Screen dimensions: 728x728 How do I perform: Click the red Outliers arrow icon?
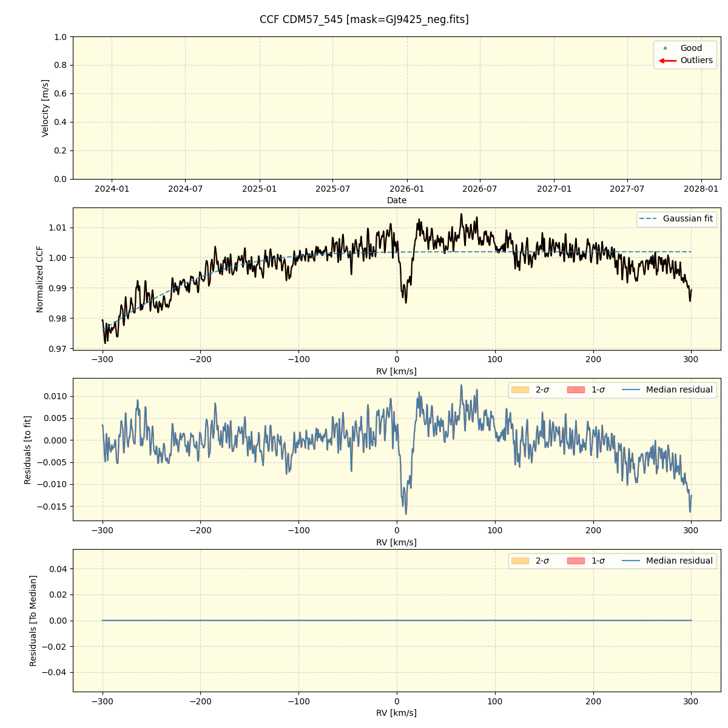[x=669, y=61]
